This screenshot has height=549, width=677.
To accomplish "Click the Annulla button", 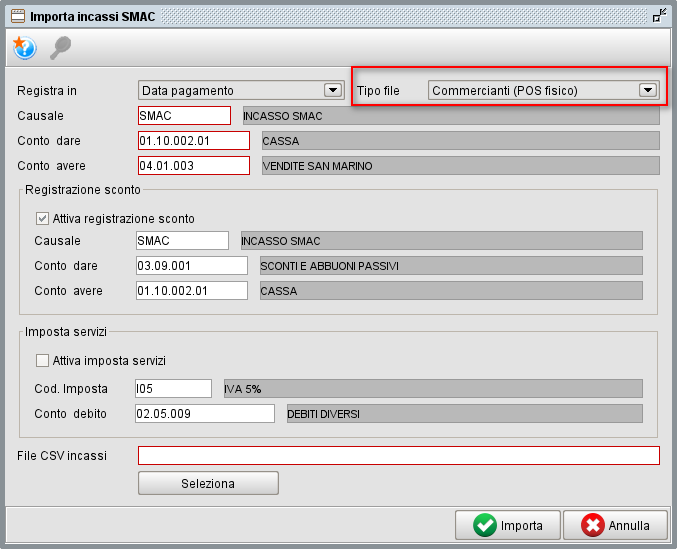I will [x=615, y=525].
